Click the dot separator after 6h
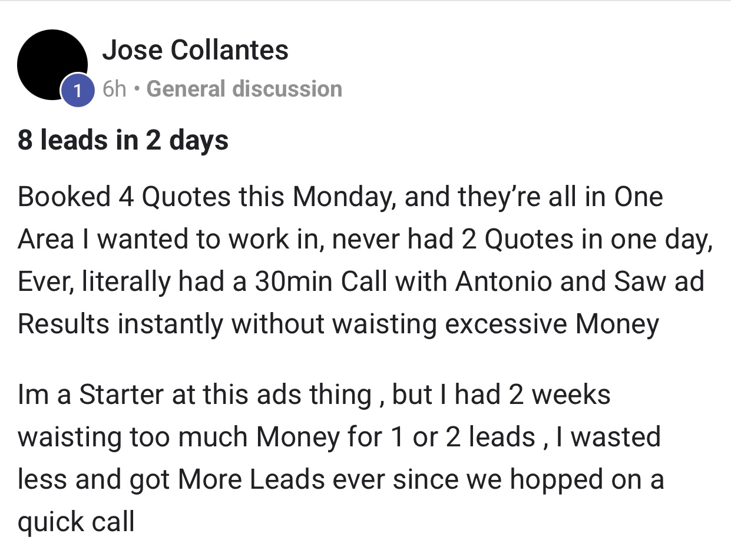The width and height of the screenshot is (731, 560). 137,90
